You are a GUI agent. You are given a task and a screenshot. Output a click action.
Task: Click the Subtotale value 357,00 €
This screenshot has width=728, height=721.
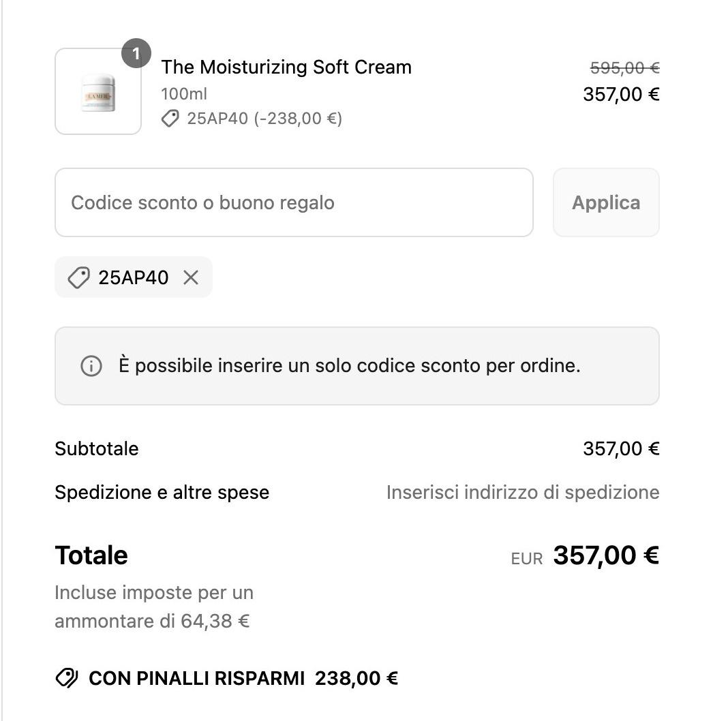click(621, 449)
